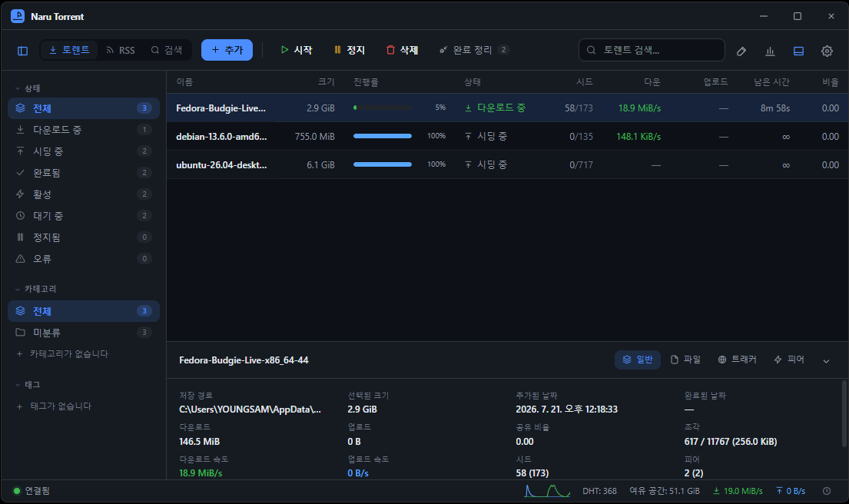This screenshot has height=504, width=849.
Task: Click the eraser icon beside search box
Action: click(741, 51)
